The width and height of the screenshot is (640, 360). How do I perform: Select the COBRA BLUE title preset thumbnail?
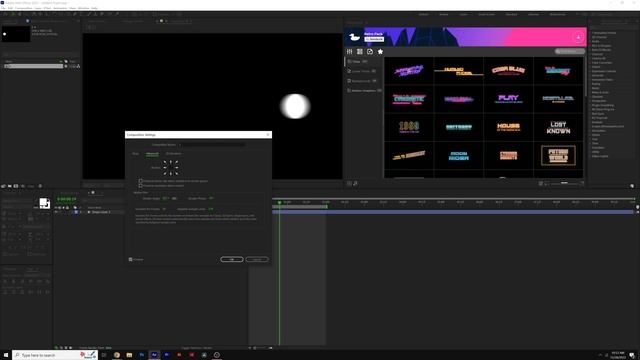(508, 71)
